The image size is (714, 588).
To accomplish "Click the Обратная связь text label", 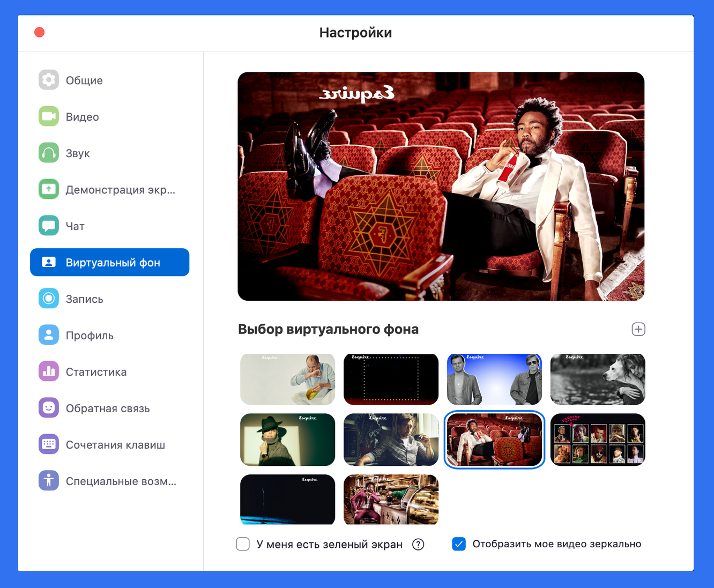I will pos(108,408).
